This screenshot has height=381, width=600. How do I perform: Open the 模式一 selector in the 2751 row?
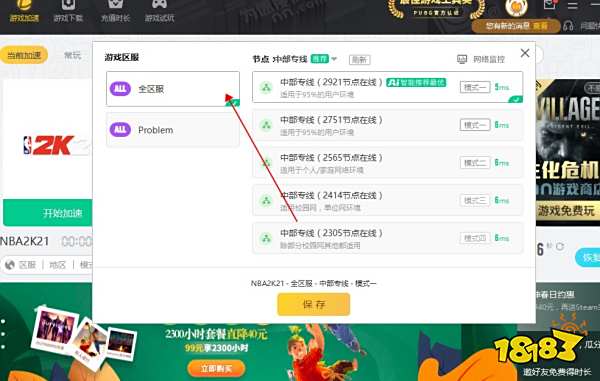[x=475, y=125]
